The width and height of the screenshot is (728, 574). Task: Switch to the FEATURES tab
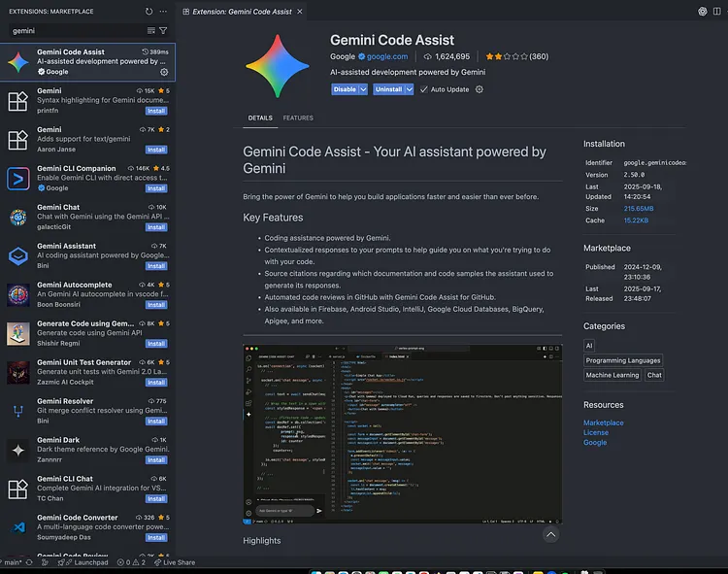(298, 118)
